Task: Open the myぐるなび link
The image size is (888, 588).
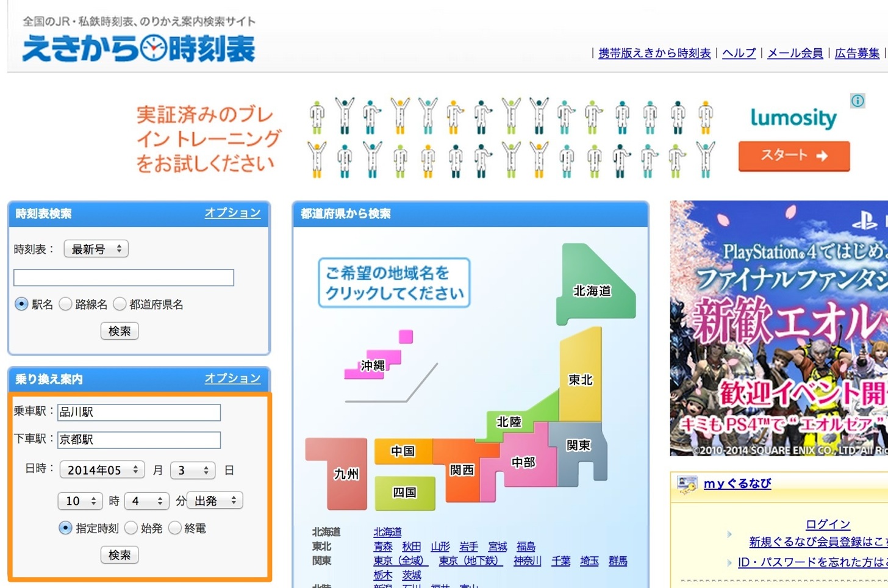Action: (737, 484)
